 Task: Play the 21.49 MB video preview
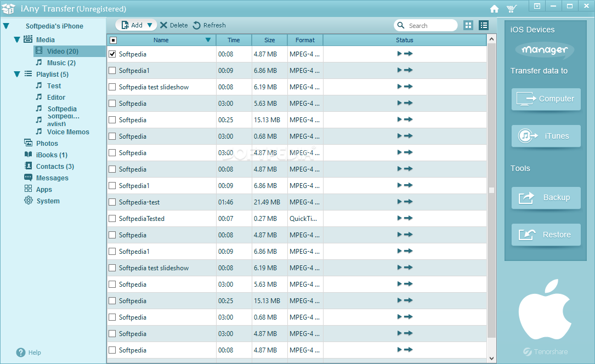399,202
